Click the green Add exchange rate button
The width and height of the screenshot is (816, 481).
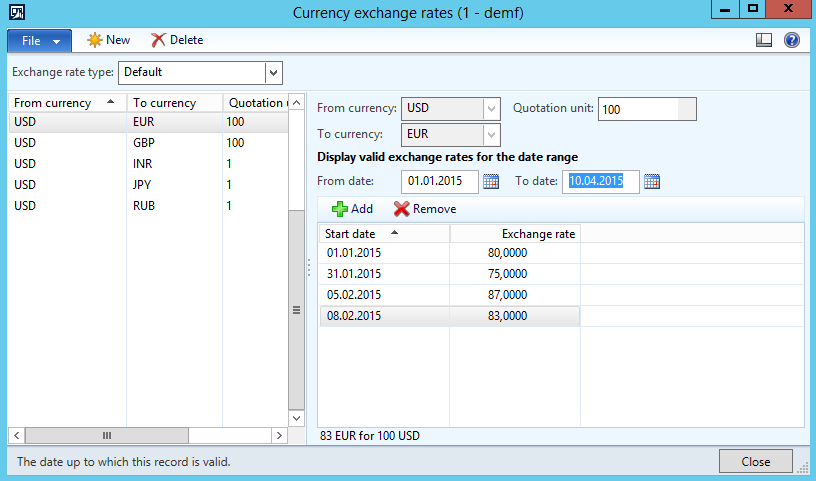352,209
